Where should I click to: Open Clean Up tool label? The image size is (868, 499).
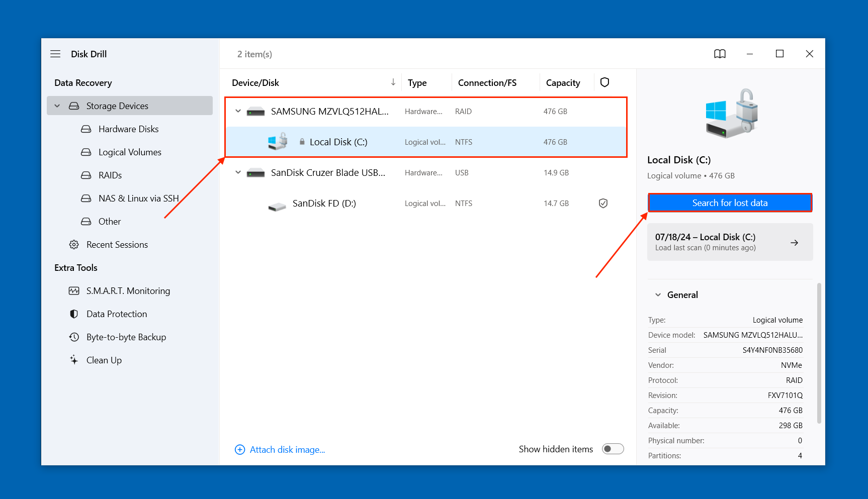coord(104,360)
